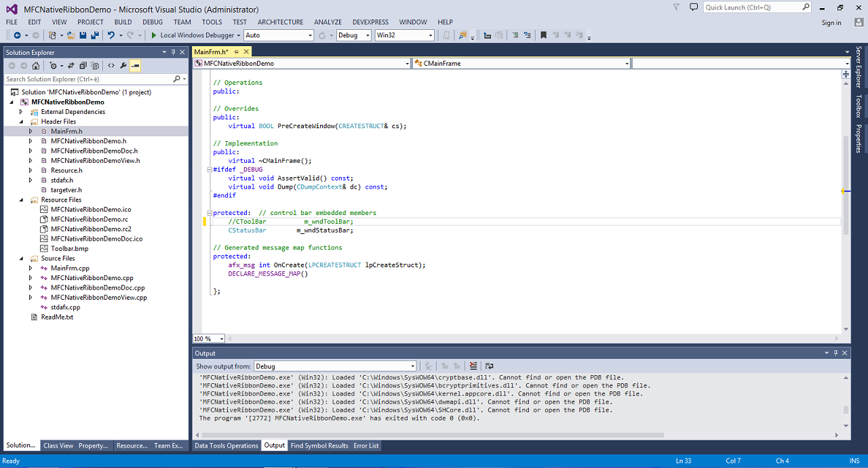Click the notifications flag icon
This screenshot has height=468, width=868.
pos(676,7)
